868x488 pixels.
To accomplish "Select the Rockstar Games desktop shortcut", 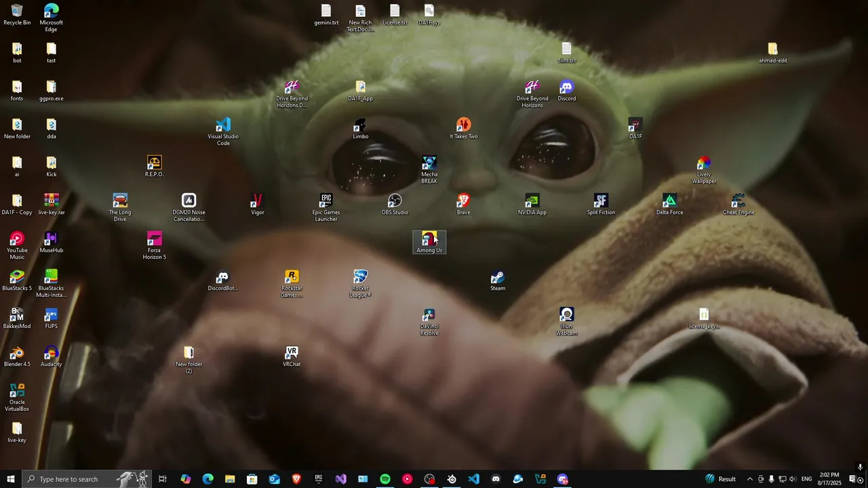I will tap(292, 284).
